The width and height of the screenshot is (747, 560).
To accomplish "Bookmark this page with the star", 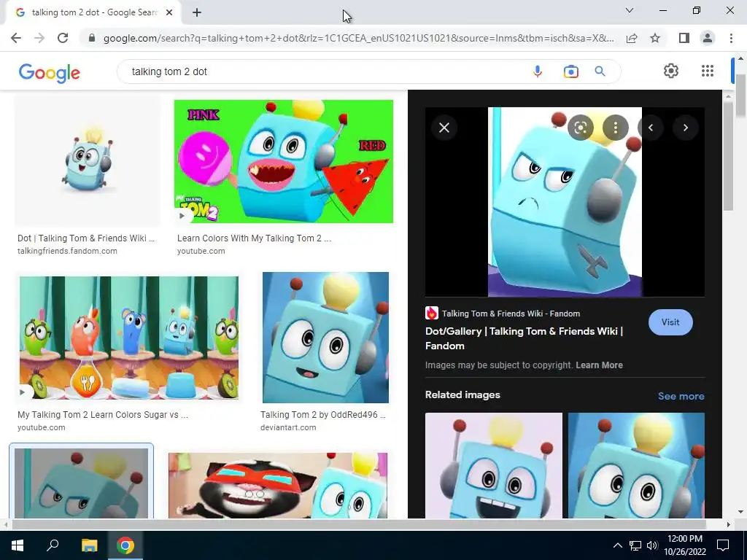I will (655, 38).
